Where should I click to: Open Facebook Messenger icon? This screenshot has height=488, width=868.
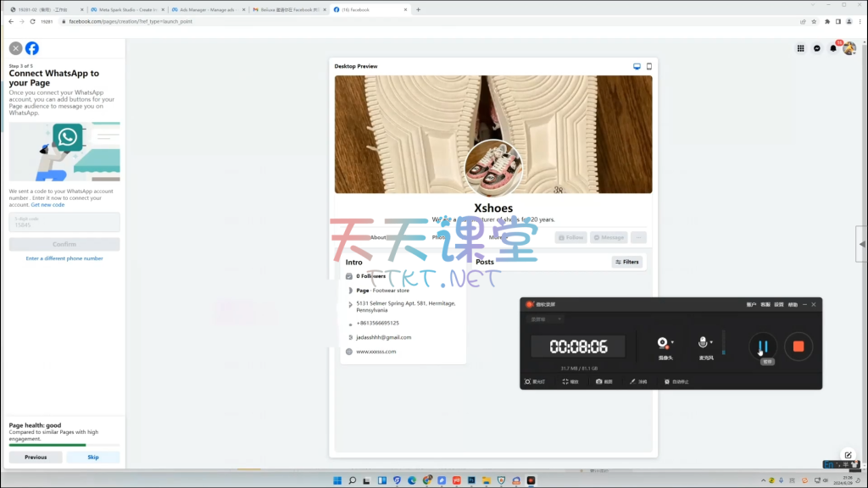[817, 48]
